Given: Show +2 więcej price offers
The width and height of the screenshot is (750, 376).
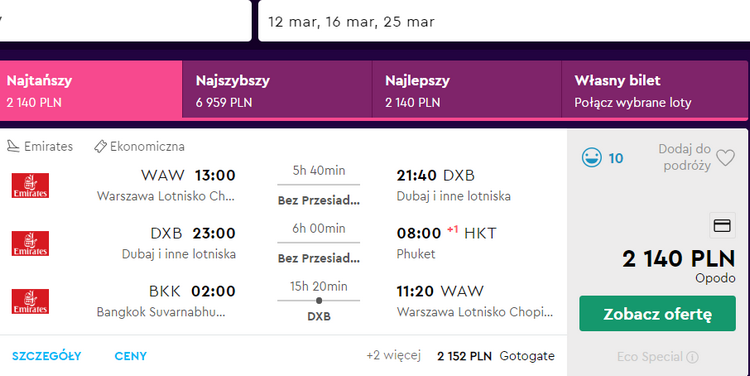Looking at the screenshot, I should click(393, 355).
